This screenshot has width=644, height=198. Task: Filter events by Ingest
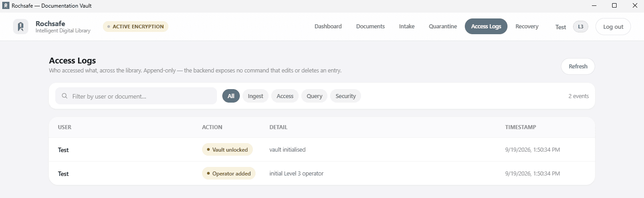256,96
